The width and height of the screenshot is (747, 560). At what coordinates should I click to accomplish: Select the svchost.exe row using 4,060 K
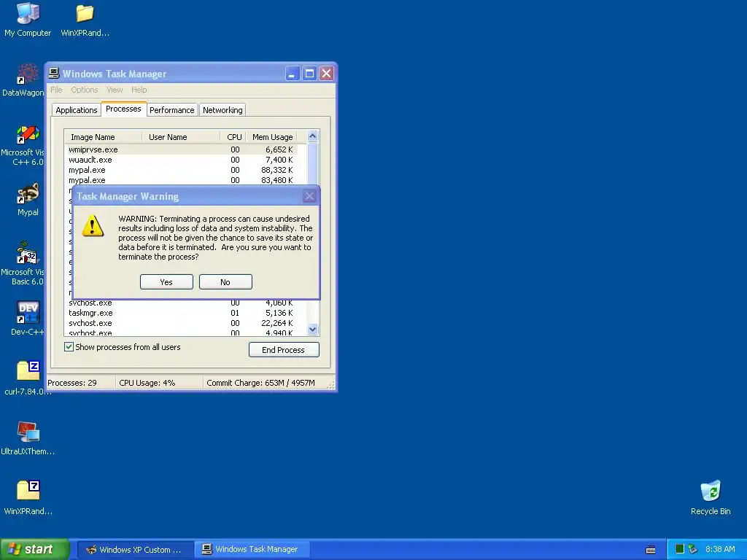click(182, 303)
